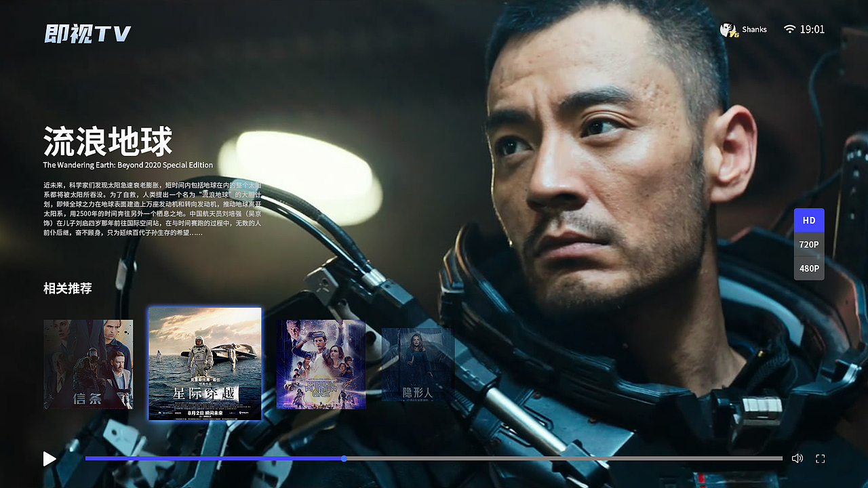Open the Ready Player One poster
The width and height of the screenshot is (868, 488).
pyautogui.click(x=321, y=365)
